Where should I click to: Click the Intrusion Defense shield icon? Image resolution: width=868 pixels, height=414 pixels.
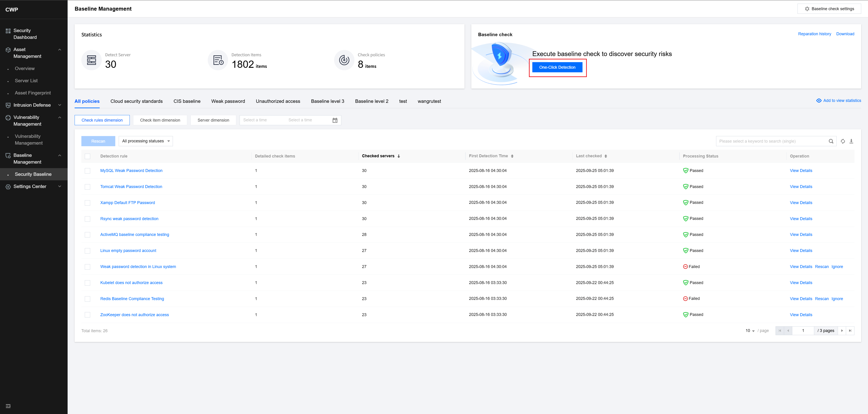click(8, 106)
